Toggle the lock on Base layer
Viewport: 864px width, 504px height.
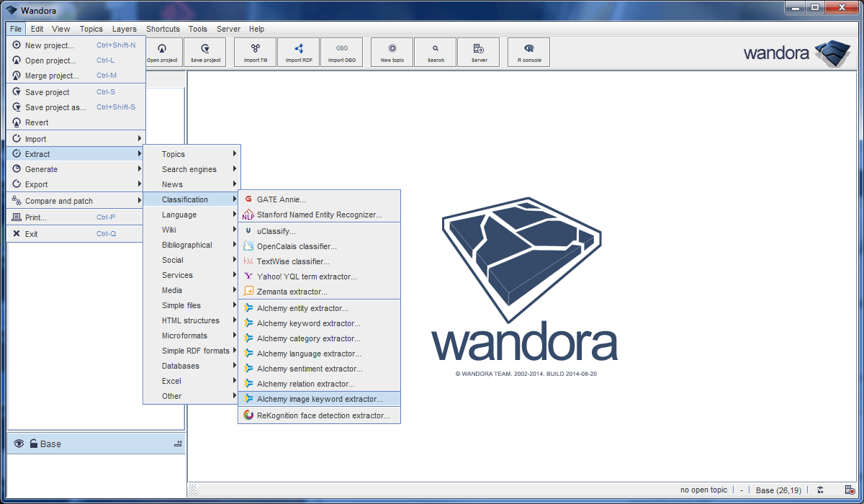click(x=32, y=444)
